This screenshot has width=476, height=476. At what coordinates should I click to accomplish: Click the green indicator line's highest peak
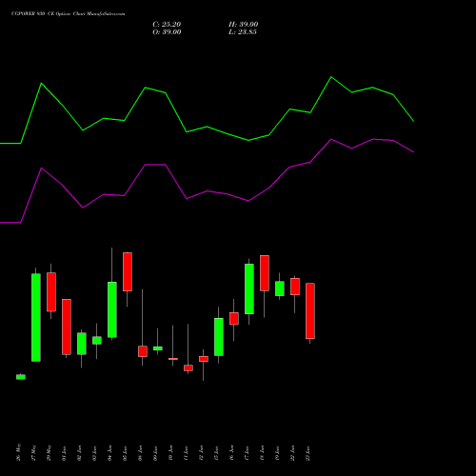point(331,77)
